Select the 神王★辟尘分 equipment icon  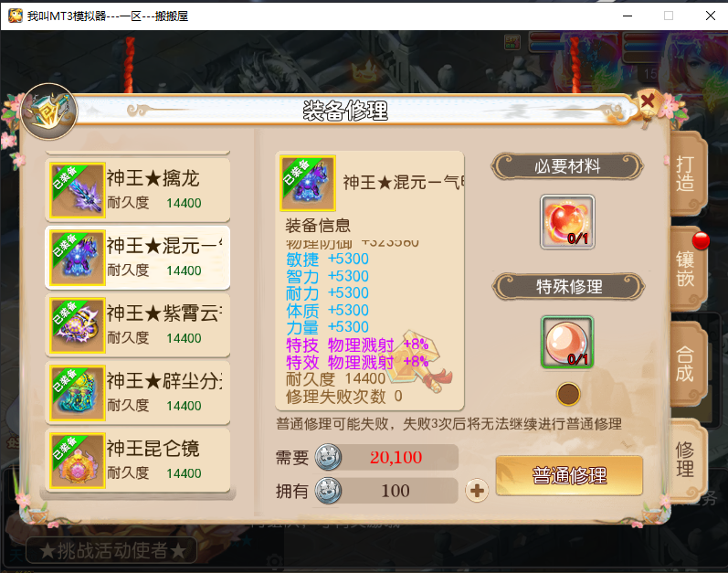(x=78, y=393)
